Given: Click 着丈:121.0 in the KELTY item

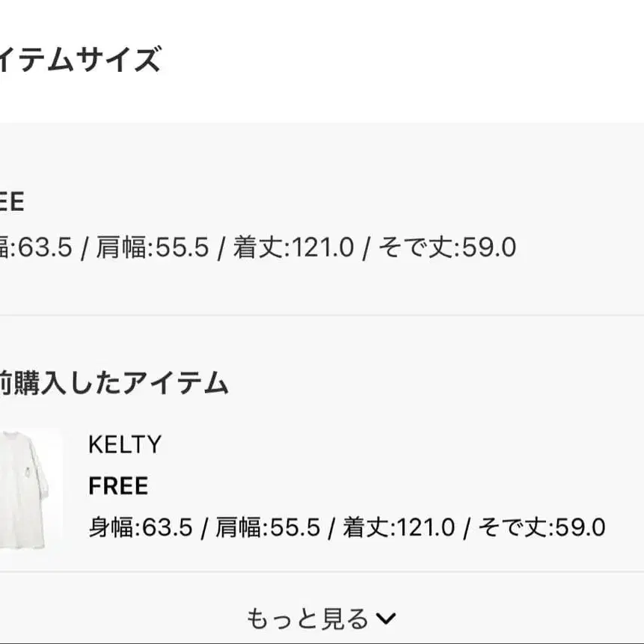Looking at the screenshot, I should click(399, 527).
